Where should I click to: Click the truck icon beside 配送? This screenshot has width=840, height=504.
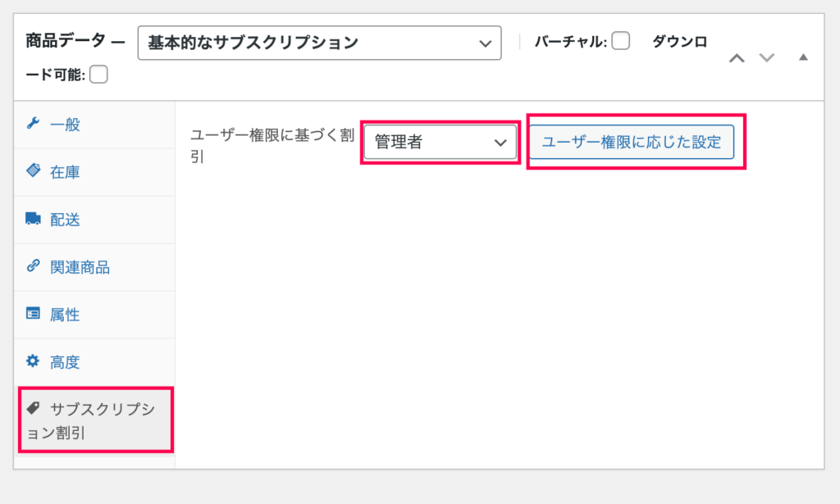33,218
